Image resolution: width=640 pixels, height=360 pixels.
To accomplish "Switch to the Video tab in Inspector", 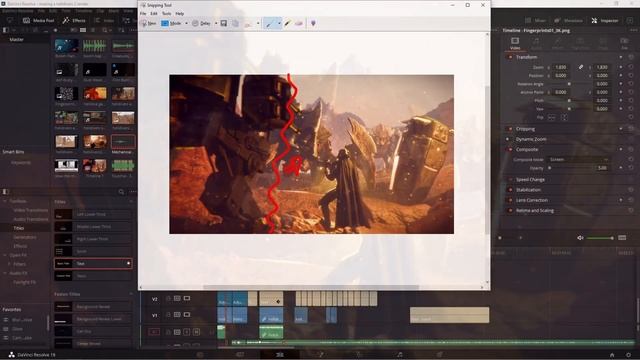I will coord(515,43).
